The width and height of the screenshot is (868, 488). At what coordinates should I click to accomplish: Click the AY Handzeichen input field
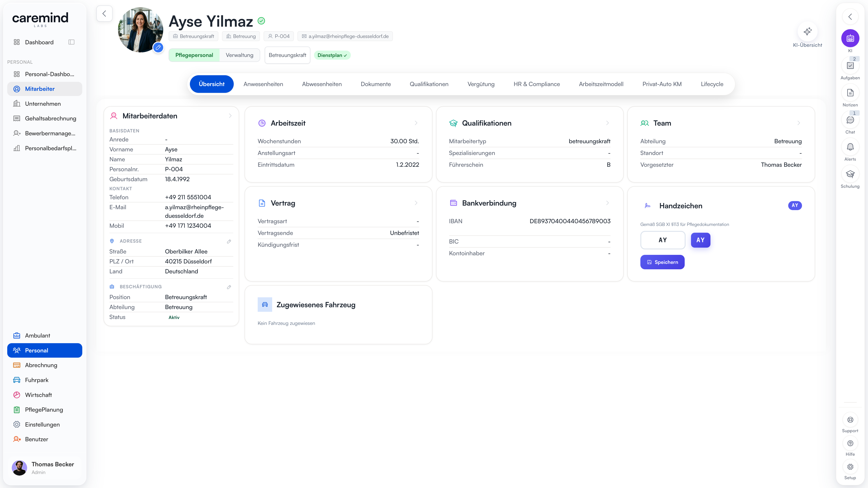[x=663, y=240]
